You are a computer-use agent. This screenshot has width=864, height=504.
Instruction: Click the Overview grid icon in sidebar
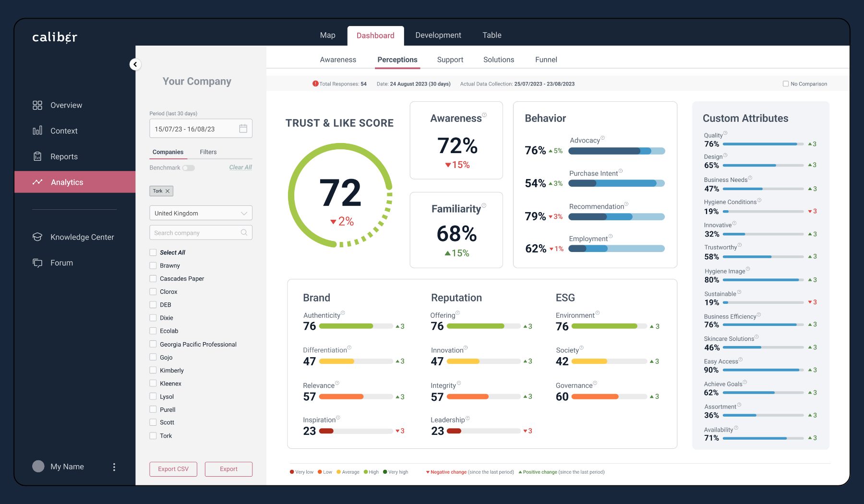pyautogui.click(x=37, y=105)
